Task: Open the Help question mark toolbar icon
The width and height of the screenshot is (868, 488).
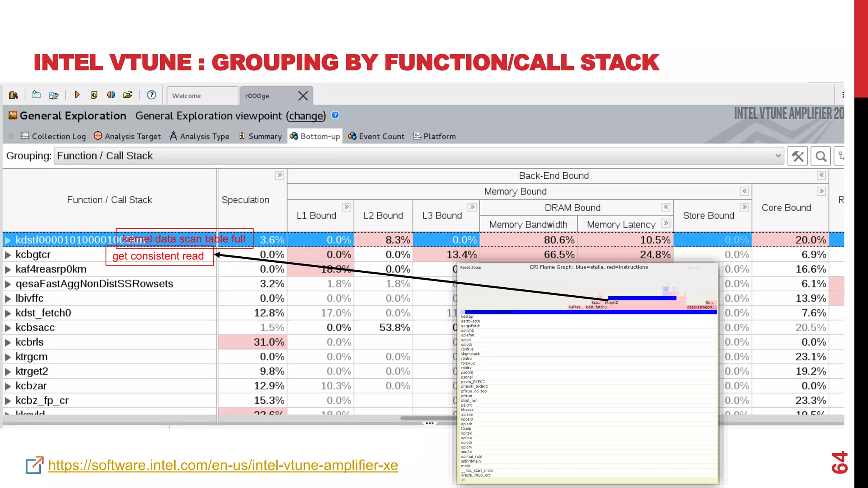Action: [151, 95]
